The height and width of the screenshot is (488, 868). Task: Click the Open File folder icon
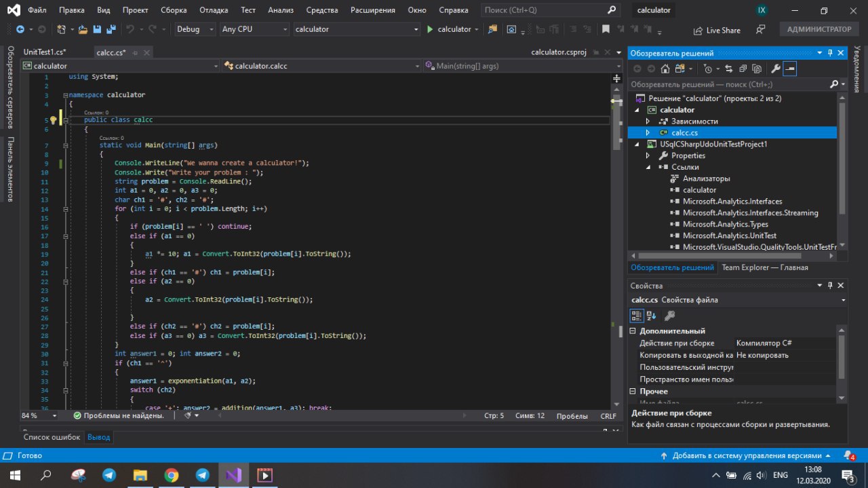(83, 29)
